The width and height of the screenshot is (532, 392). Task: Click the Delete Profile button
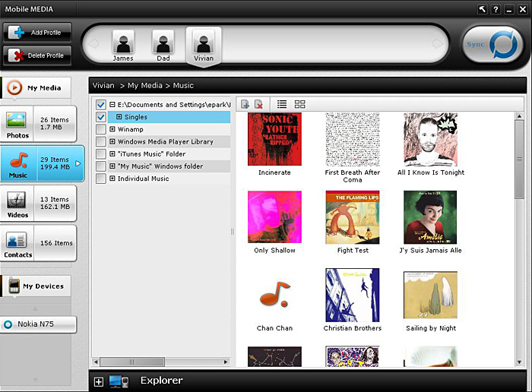pos(37,55)
